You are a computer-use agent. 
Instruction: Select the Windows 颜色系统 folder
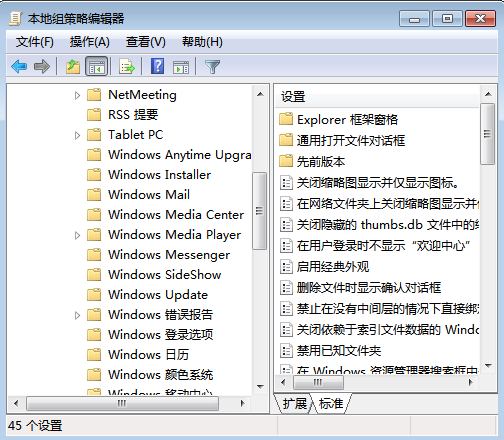coord(161,375)
